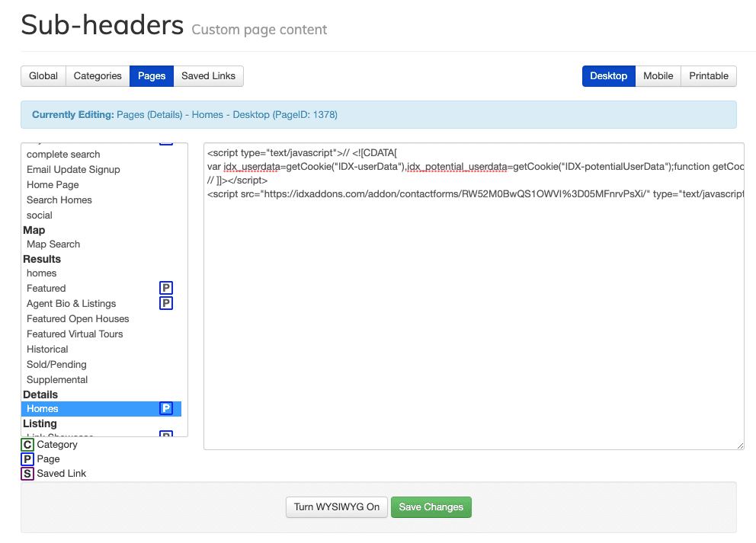Viewport: 756px width, 543px height.
Task: Click the Listing group heading
Action: (x=40, y=423)
